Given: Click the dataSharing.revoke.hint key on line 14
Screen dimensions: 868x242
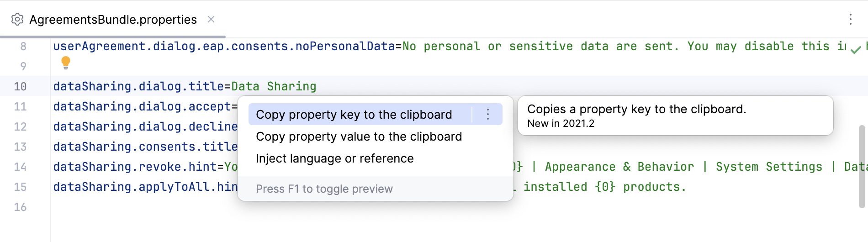Looking at the screenshot, I should (x=136, y=167).
